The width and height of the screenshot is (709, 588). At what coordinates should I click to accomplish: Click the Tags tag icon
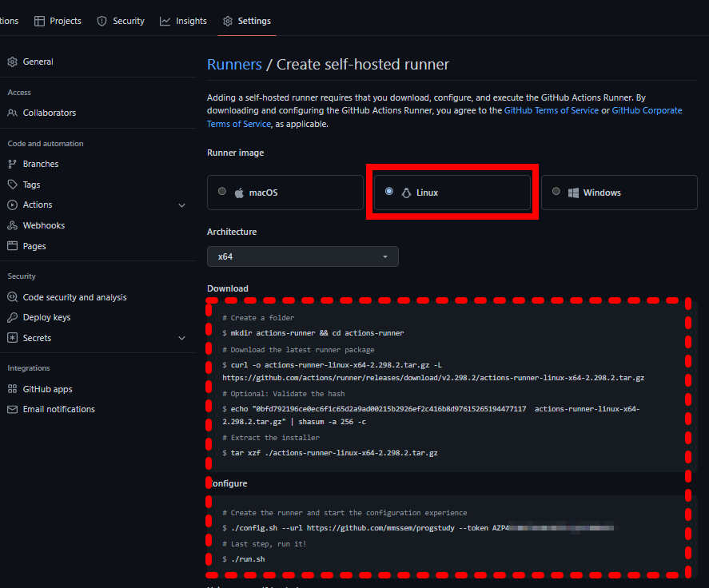[12, 185]
